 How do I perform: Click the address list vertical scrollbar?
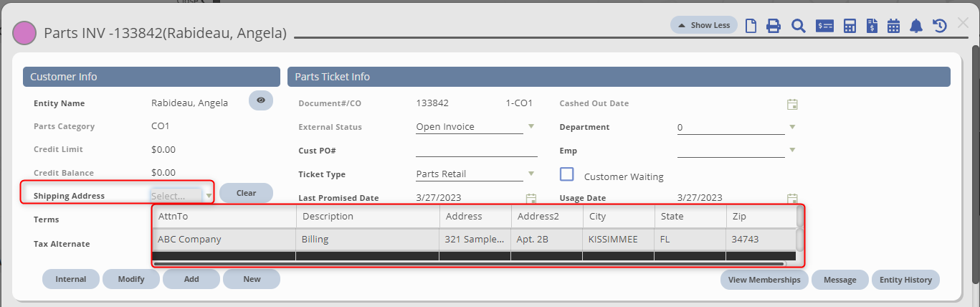coord(799,238)
